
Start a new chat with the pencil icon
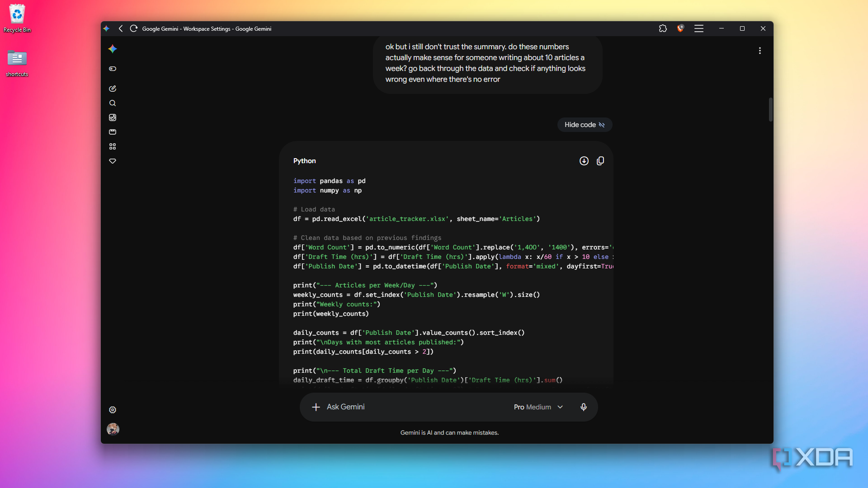click(113, 89)
